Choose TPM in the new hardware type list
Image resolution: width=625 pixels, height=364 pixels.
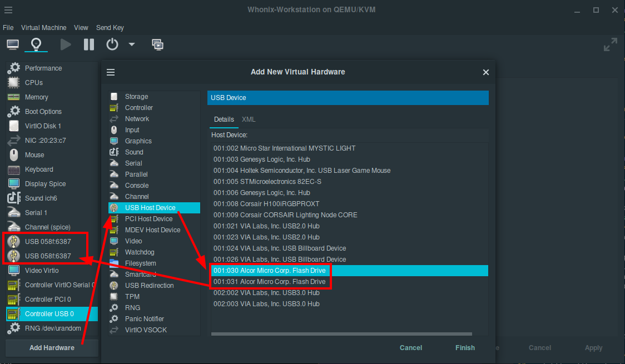(154, 297)
